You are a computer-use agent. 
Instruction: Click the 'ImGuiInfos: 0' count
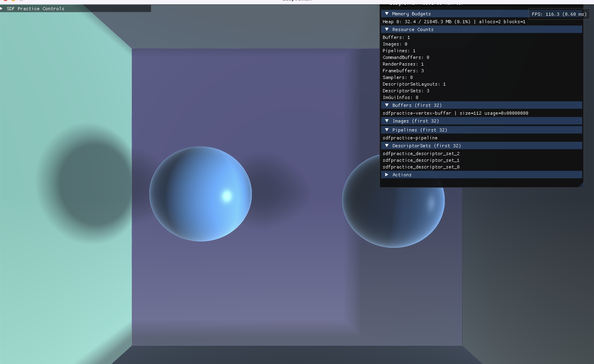(x=400, y=98)
